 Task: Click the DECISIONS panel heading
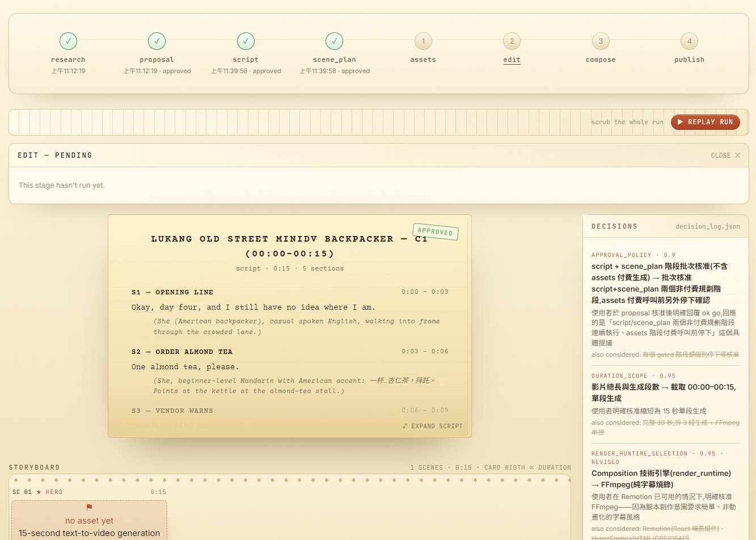pyautogui.click(x=615, y=226)
